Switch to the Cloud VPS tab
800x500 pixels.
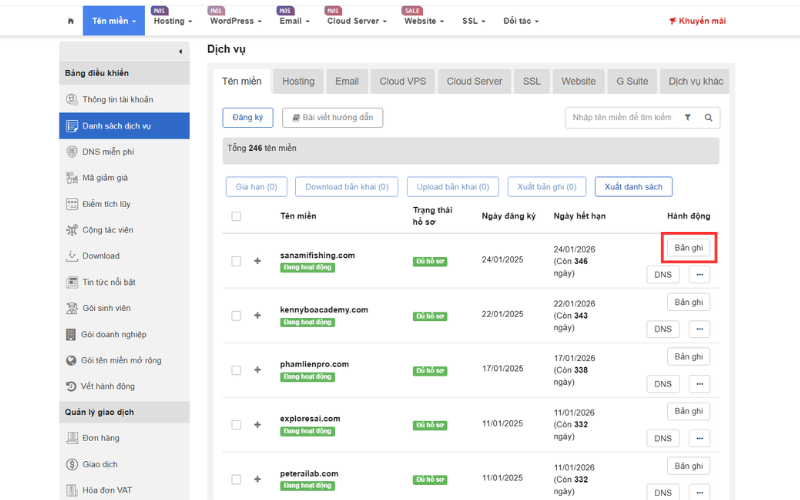(403, 82)
